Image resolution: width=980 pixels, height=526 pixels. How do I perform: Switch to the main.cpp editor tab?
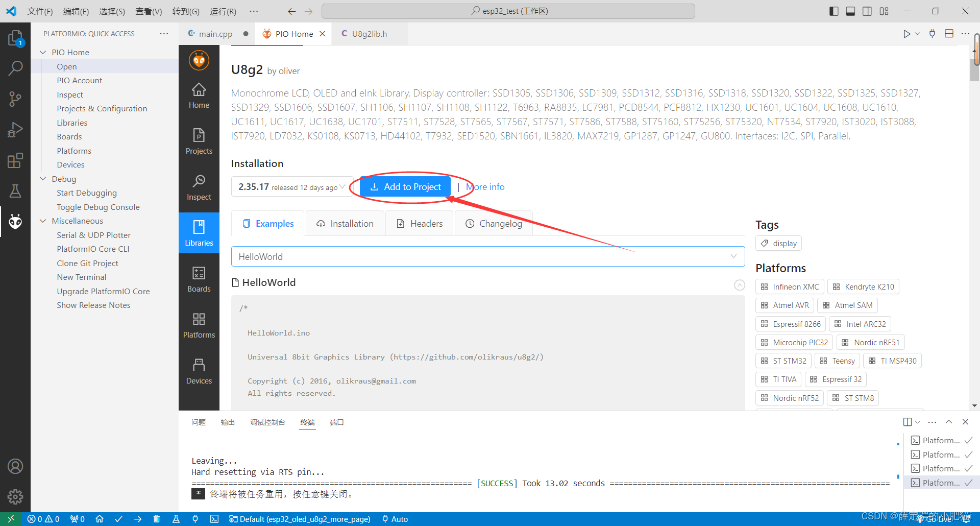pyautogui.click(x=215, y=34)
